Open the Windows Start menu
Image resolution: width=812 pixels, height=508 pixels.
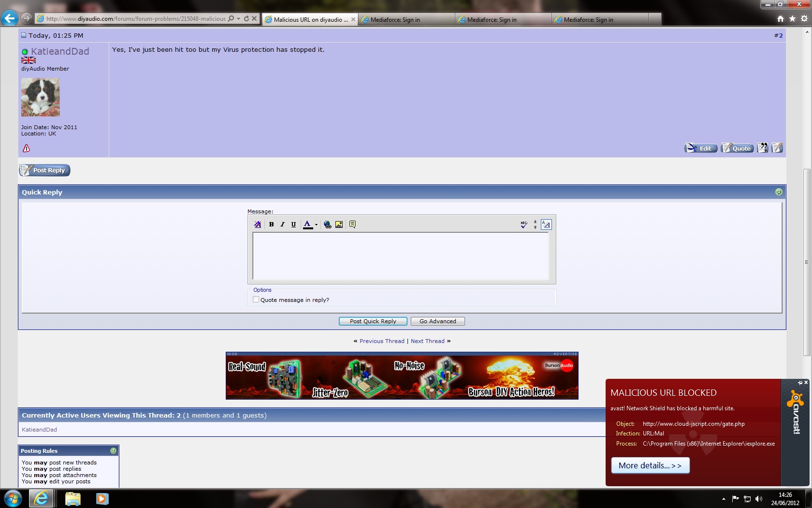[x=13, y=498]
